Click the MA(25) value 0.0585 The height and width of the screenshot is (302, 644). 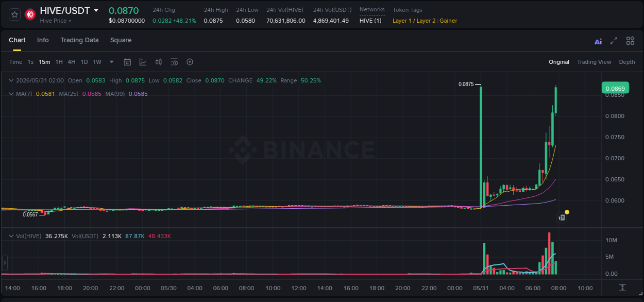tap(91, 94)
